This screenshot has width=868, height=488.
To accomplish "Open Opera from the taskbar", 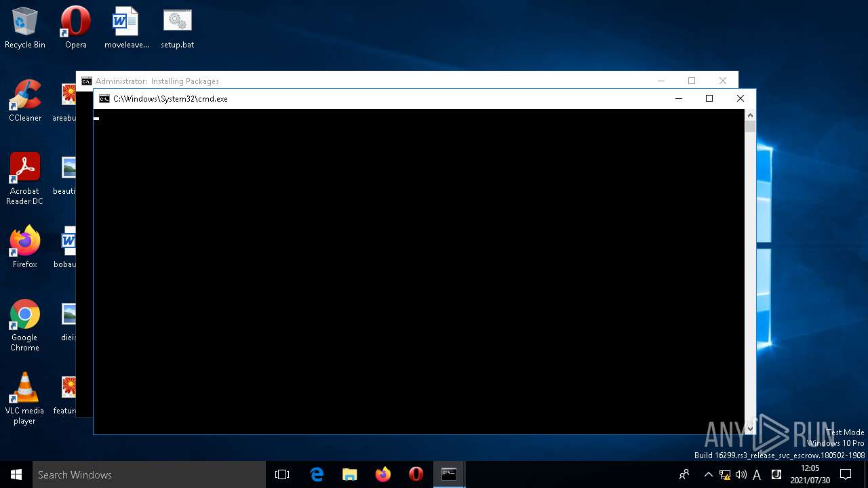I will pos(416,474).
